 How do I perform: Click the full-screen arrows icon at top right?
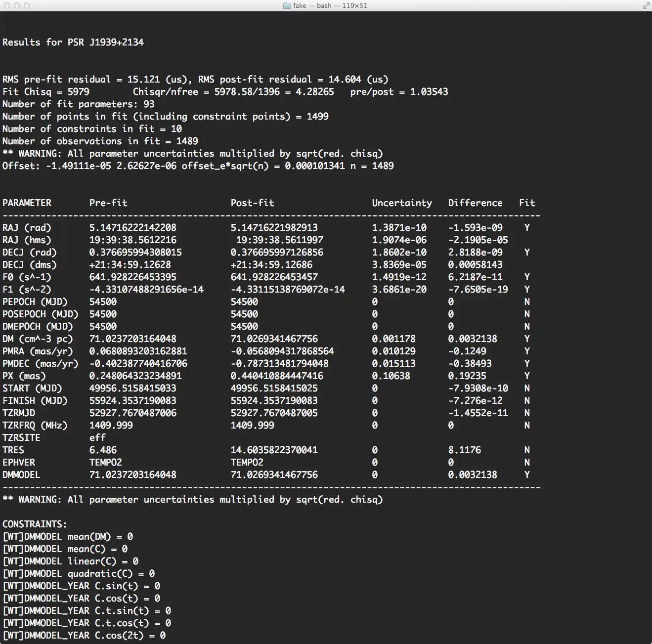[x=646, y=6]
